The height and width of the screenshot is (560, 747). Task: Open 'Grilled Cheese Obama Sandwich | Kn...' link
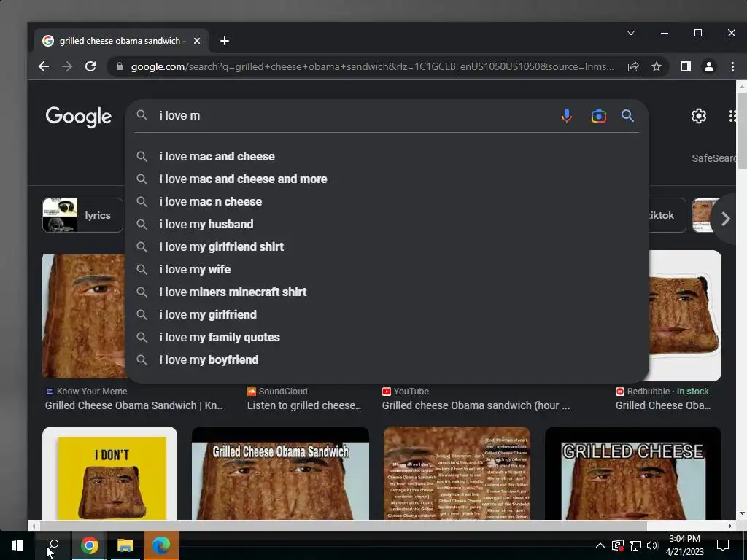134,405
